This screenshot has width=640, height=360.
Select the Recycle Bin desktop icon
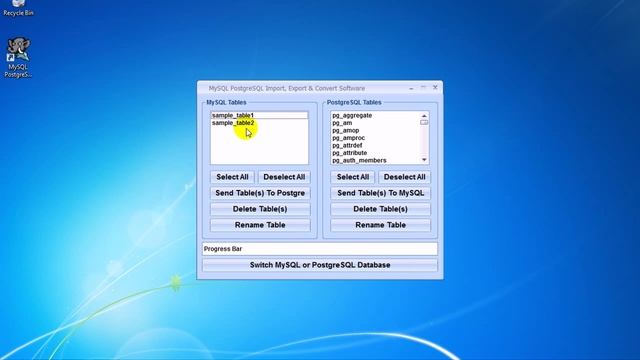(x=18, y=8)
